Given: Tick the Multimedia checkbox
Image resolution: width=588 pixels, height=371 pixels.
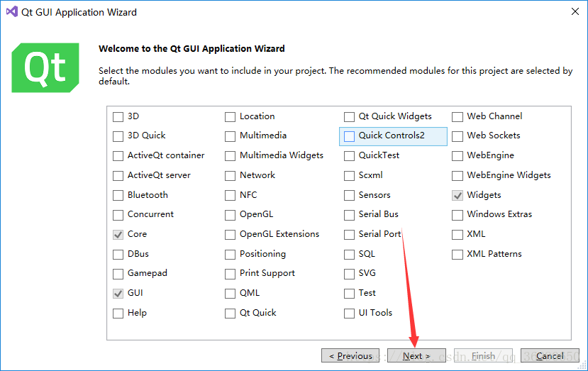Looking at the screenshot, I should (230, 136).
